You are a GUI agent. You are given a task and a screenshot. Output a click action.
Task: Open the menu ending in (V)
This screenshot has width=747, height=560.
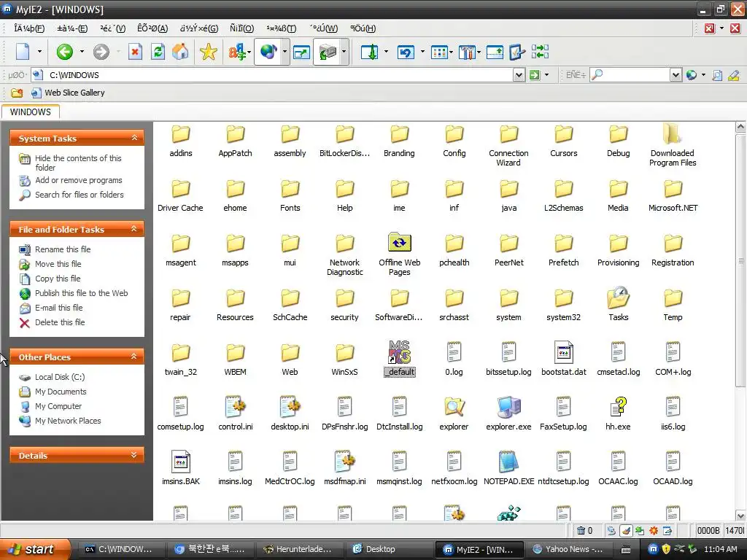(x=113, y=28)
